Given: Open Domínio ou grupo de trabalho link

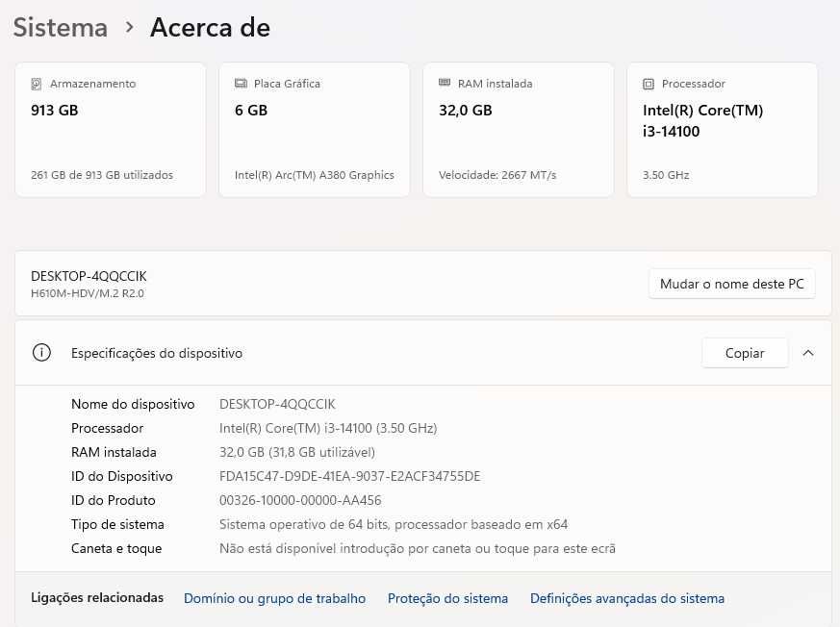Looking at the screenshot, I should coord(275,598).
